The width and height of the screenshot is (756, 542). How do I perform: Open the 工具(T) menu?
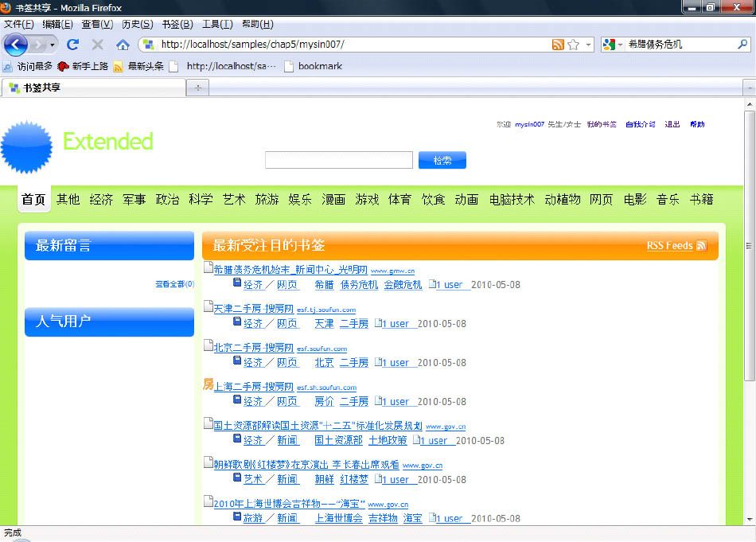coord(217,24)
